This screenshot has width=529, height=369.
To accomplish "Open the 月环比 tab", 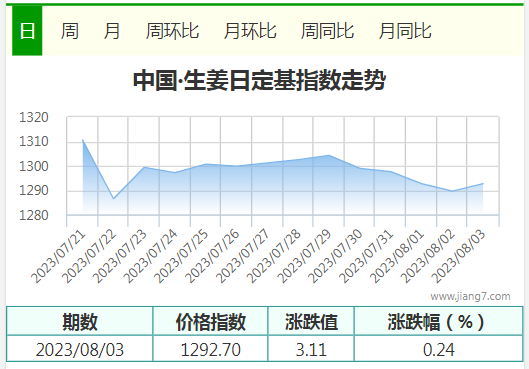I will coord(250,31).
